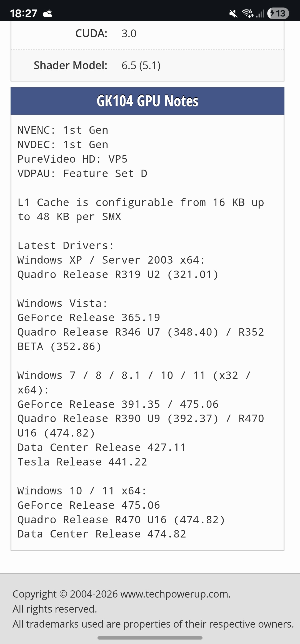Tap the Tesla Release 441.22 entry

coord(82,462)
